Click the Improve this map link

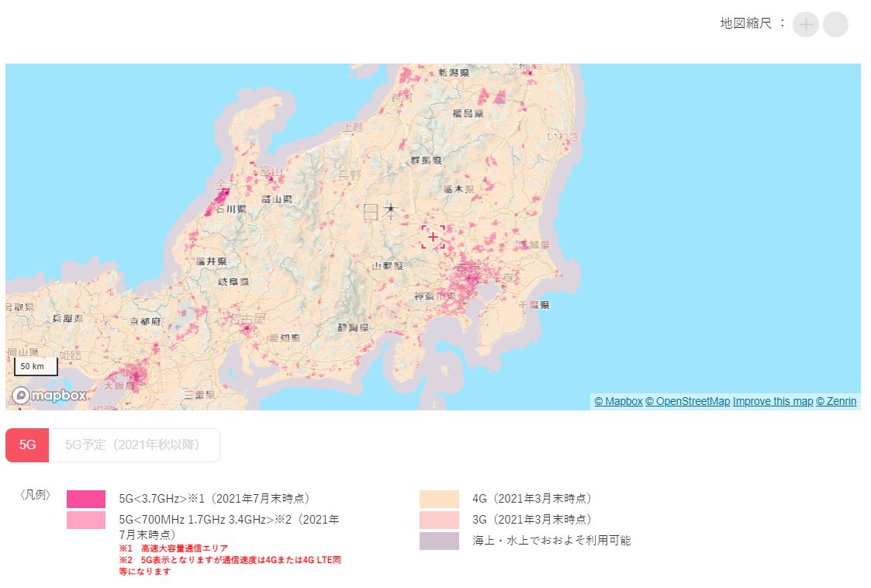point(772,401)
